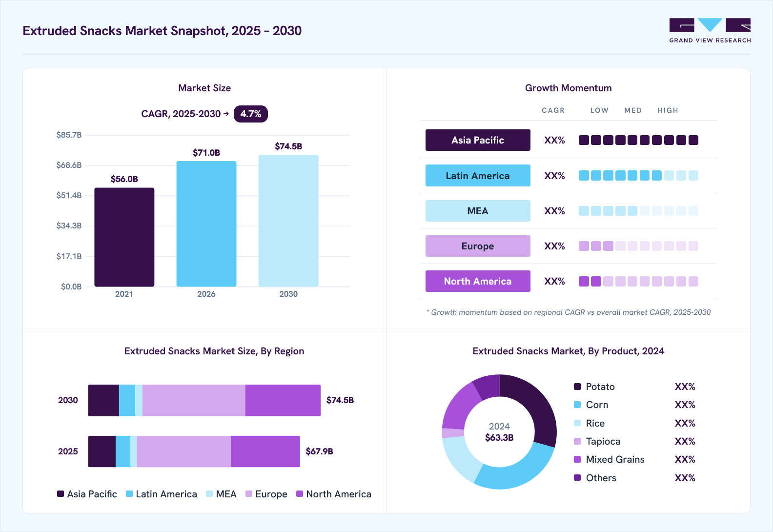Click the MEA momentum indicator bar
773x532 pixels.
coord(638,211)
